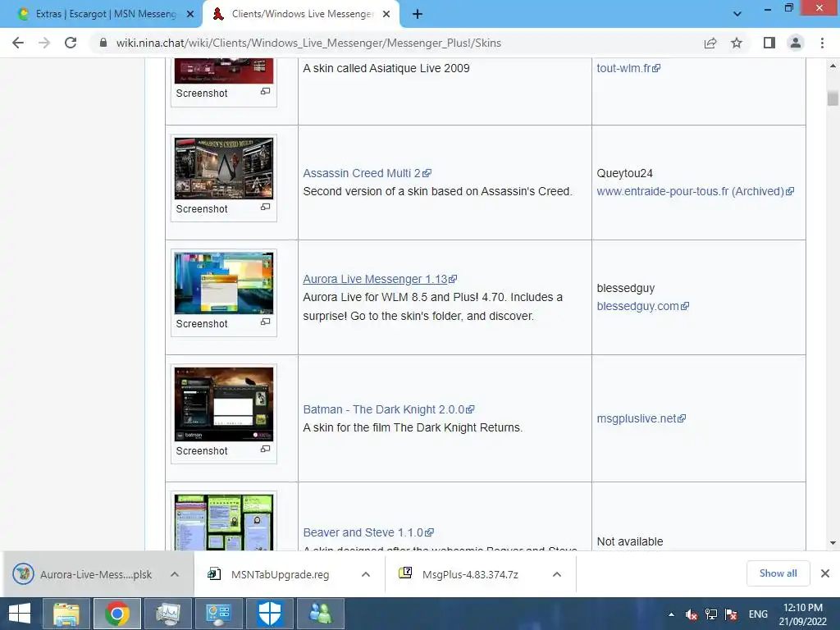Open the Control Panel taskbar icon
The height and width of the screenshot is (630, 840).
[218, 614]
